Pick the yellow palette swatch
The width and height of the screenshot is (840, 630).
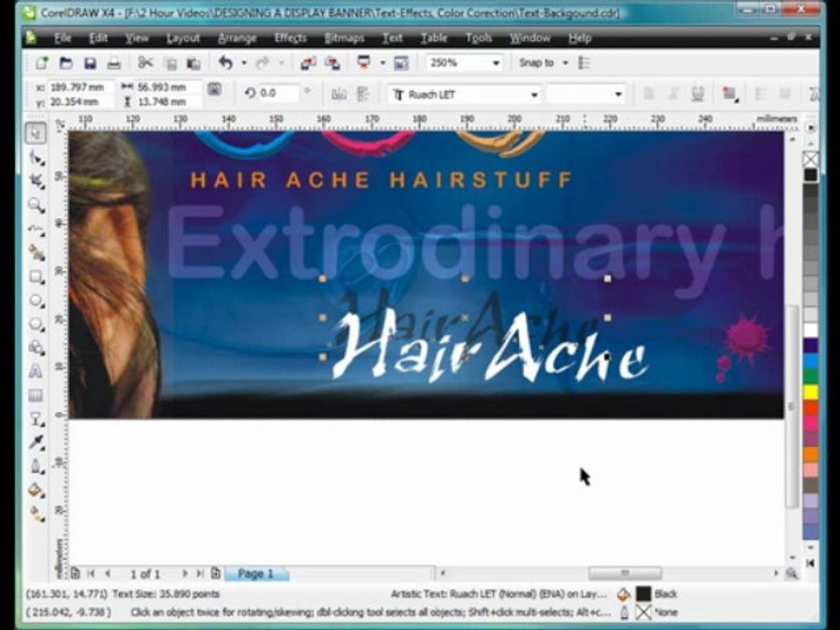click(x=810, y=393)
